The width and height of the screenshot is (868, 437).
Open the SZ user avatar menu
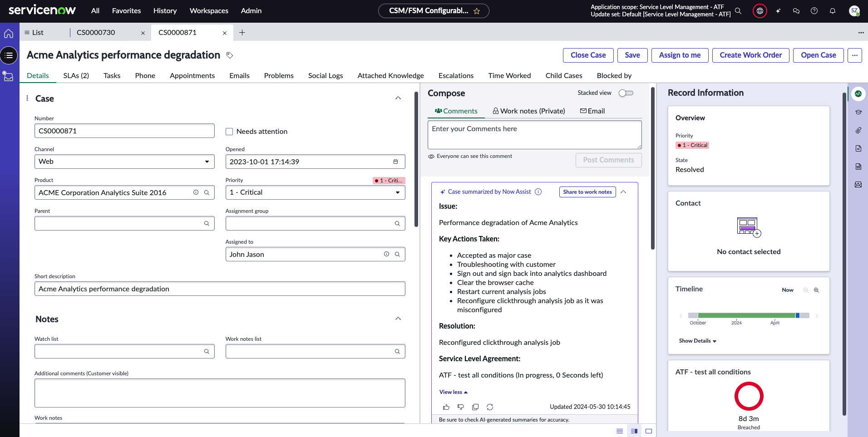pyautogui.click(x=854, y=11)
